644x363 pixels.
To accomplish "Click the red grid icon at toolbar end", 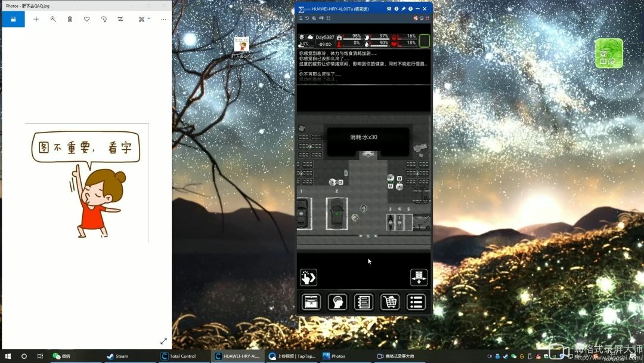I will click(x=427, y=18).
